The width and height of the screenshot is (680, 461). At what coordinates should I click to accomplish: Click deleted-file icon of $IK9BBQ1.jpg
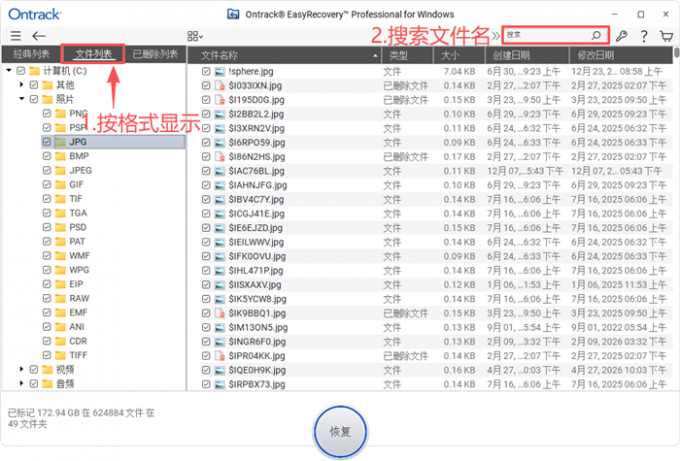(x=220, y=313)
